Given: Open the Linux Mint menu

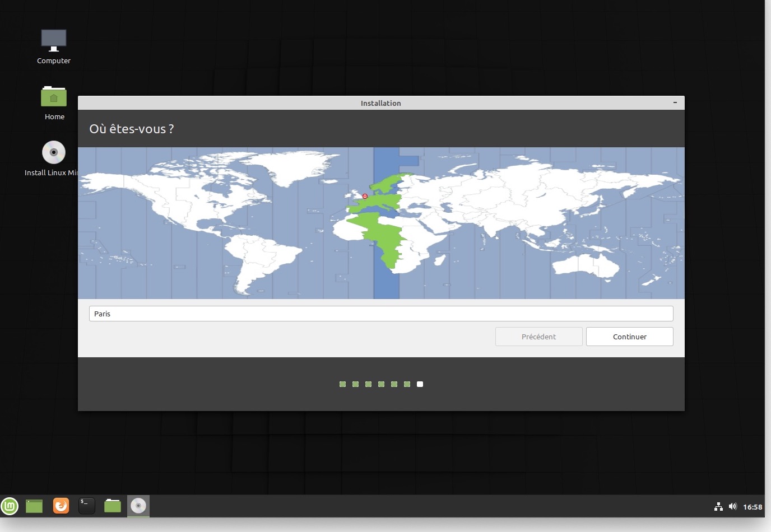Looking at the screenshot, I should tap(10, 506).
